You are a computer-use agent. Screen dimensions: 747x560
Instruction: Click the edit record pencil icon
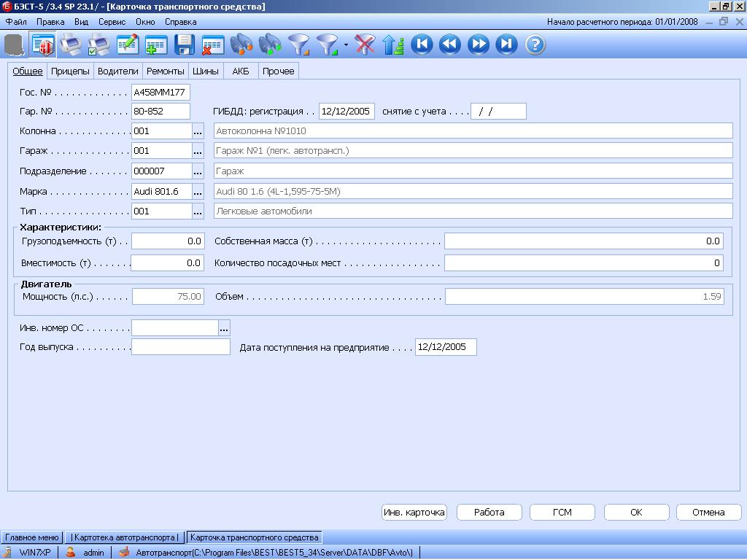[x=128, y=45]
